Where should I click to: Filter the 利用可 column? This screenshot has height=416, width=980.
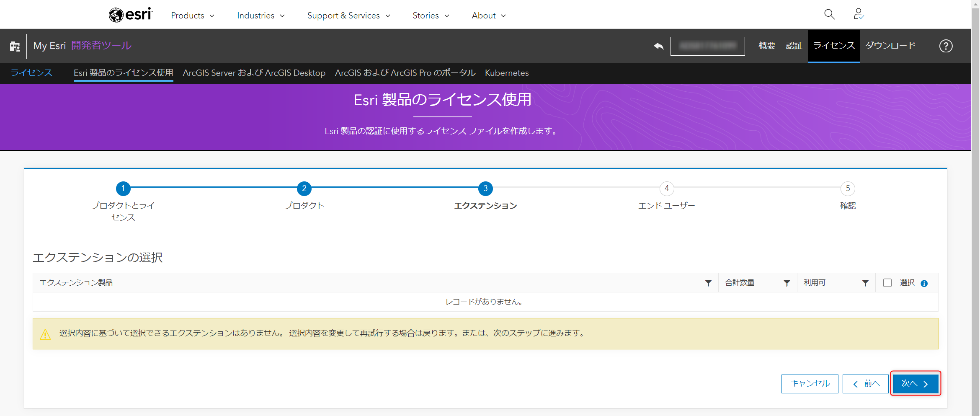coord(865,283)
